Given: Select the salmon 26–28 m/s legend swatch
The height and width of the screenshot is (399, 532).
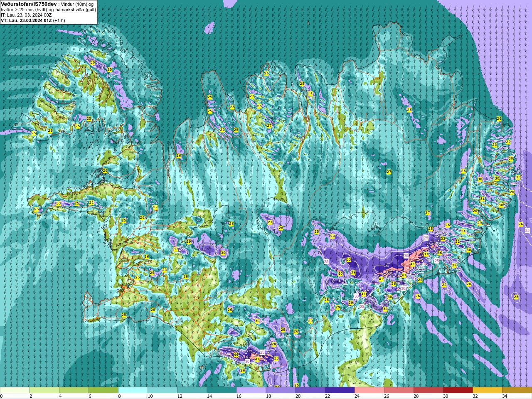Looking at the screenshot, I should tap(399, 390).
